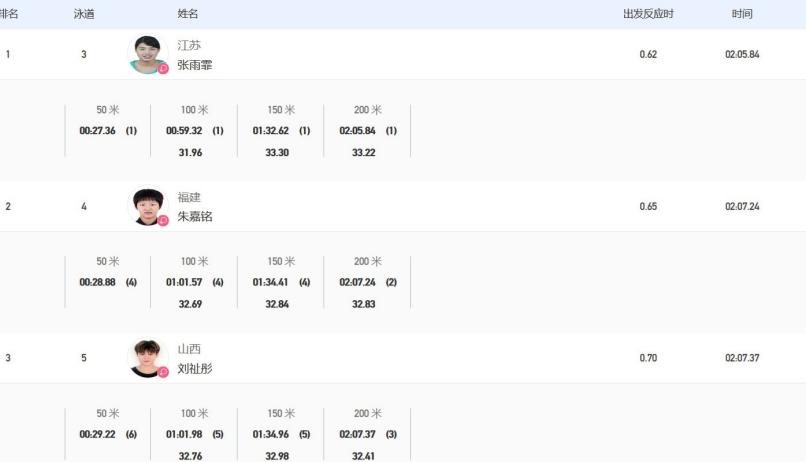
Task: Click the 泳道 column header
Action: pos(84,14)
